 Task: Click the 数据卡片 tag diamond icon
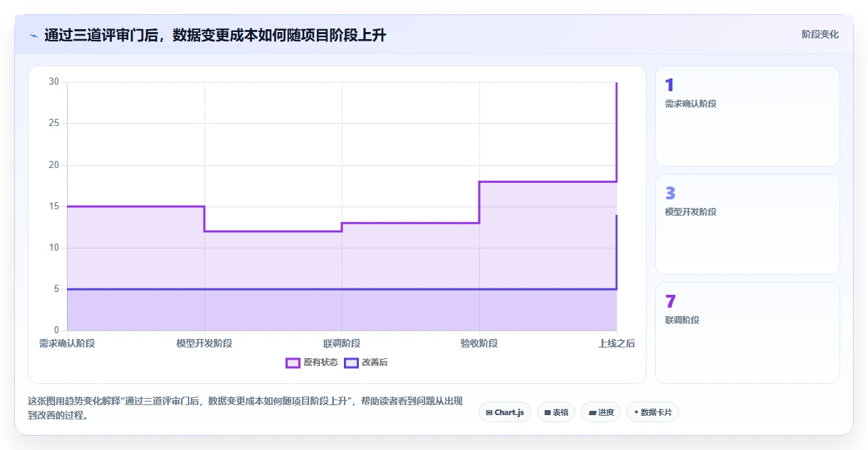tap(636, 412)
